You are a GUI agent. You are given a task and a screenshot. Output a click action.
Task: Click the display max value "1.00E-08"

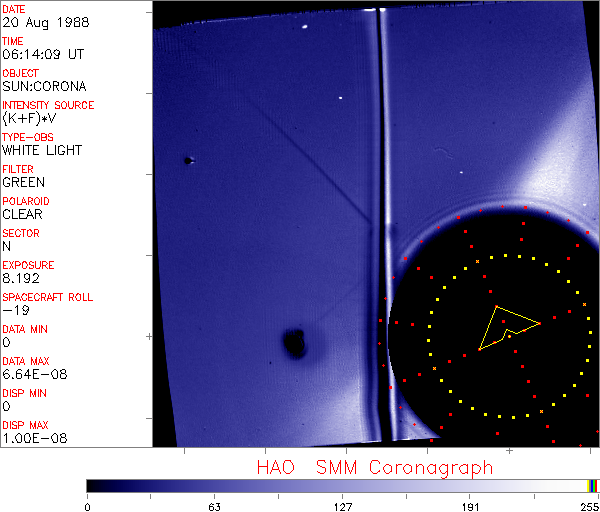(x=30, y=439)
